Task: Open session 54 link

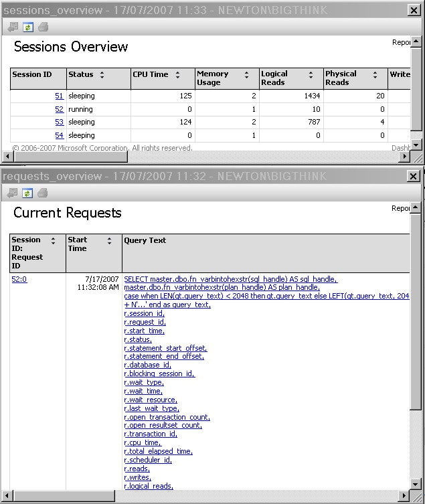Action: coord(59,135)
